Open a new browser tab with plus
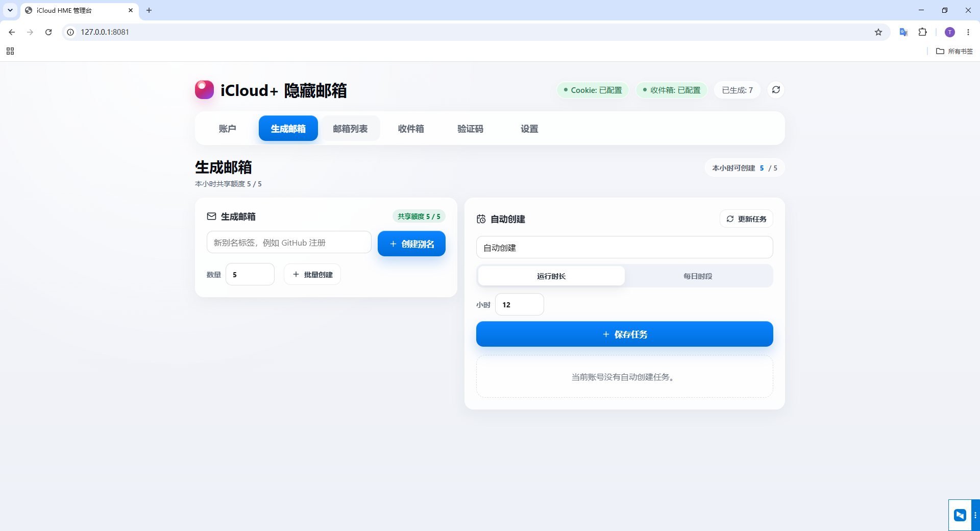 pyautogui.click(x=149, y=10)
